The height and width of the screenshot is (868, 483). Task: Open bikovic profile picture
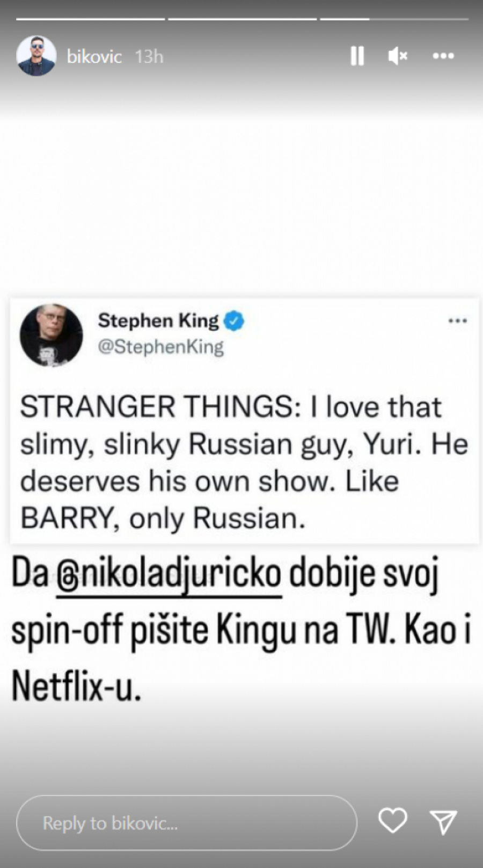pos(36,56)
